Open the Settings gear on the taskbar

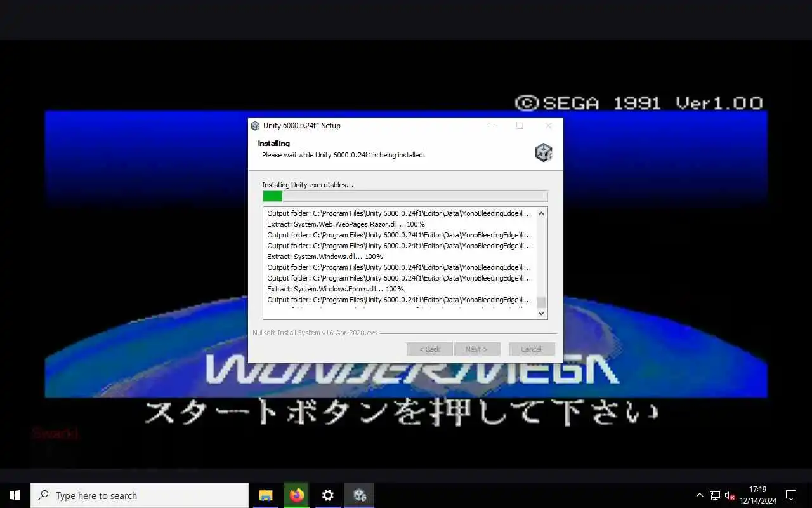point(327,495)
